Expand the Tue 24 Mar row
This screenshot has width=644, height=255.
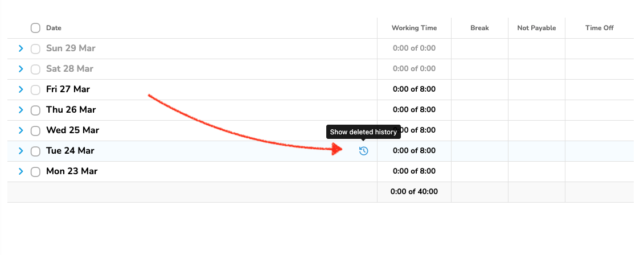tap(21, 151)
